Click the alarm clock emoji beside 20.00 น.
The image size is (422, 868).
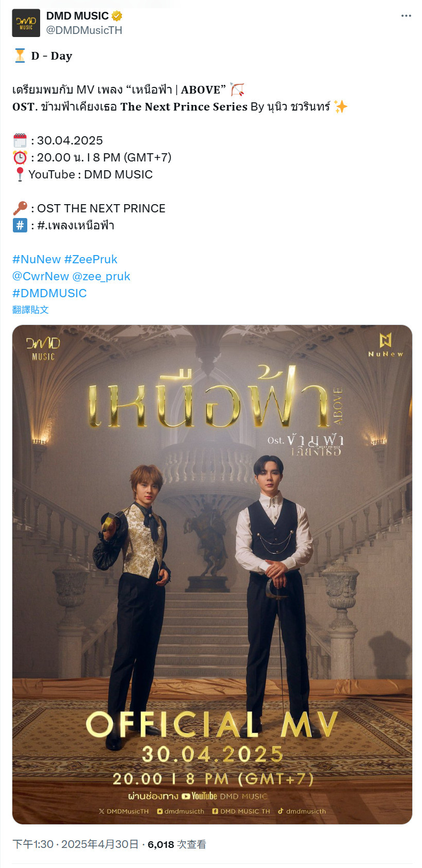coord(20,157)
